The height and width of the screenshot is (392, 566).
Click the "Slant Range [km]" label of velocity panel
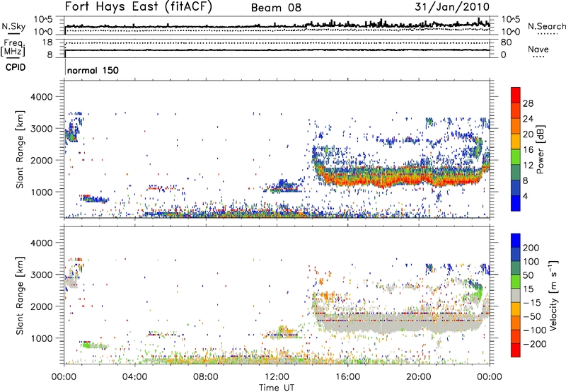20,296
